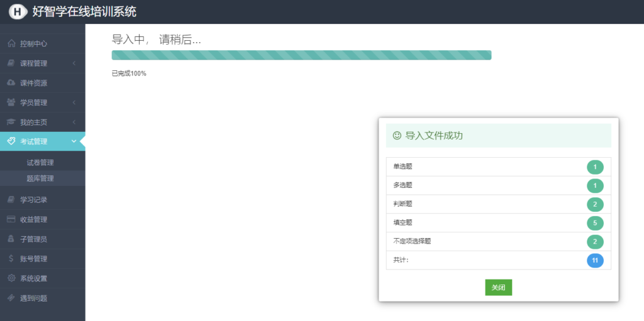The width and height of the screenshot is (644, 321).
Task: Open 控制中心 menu item
Action: 43,43
